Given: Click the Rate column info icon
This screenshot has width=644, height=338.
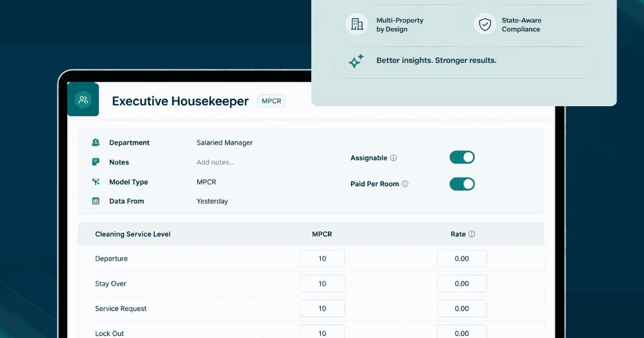Looking at the screenshot, I should [x=472, y=234].
